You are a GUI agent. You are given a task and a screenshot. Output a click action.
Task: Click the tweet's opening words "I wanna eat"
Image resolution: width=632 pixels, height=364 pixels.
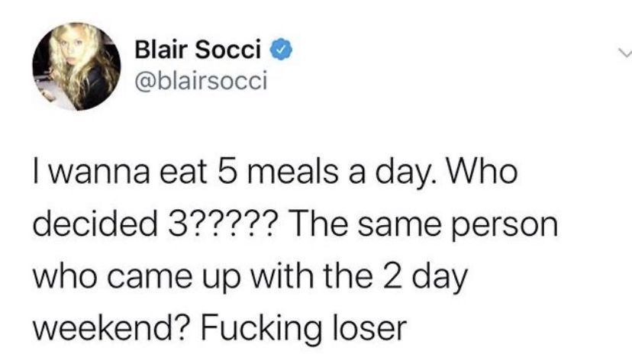tap(120, 172)
